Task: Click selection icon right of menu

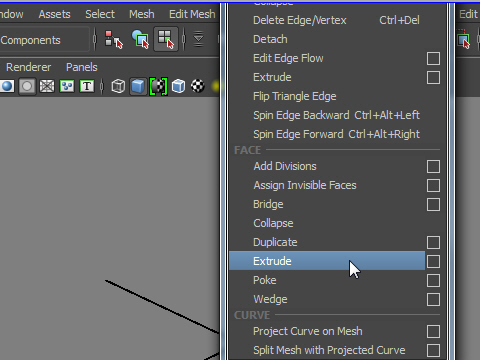Action: [x=464, y=40]
